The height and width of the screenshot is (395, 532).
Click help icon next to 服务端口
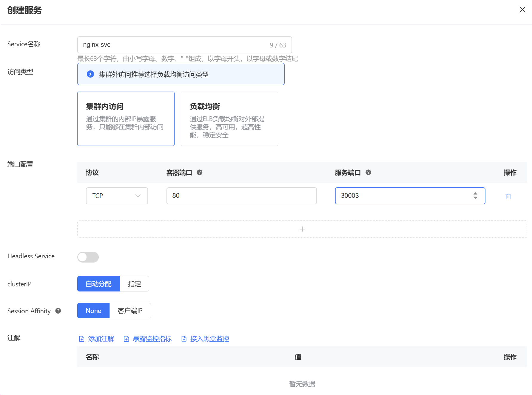coord(368,172)
